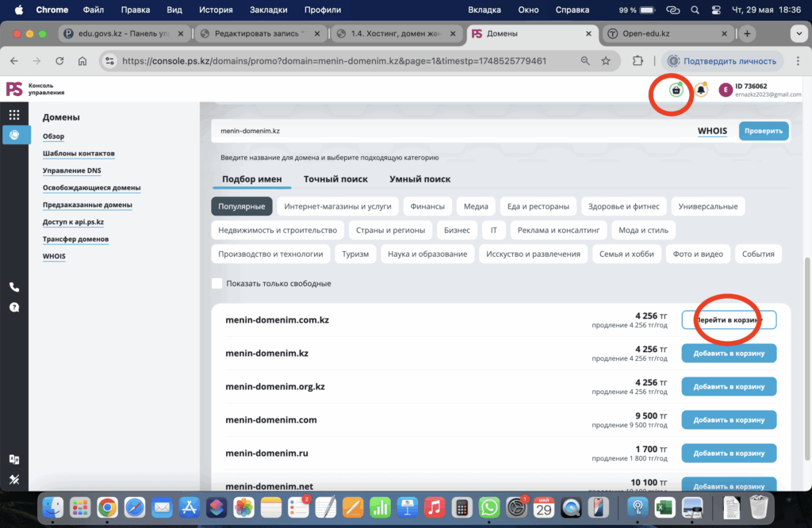Bookmark page with the star icon
Image resolution: width=812 pixels, height=528 pixels.
[606, 61]
